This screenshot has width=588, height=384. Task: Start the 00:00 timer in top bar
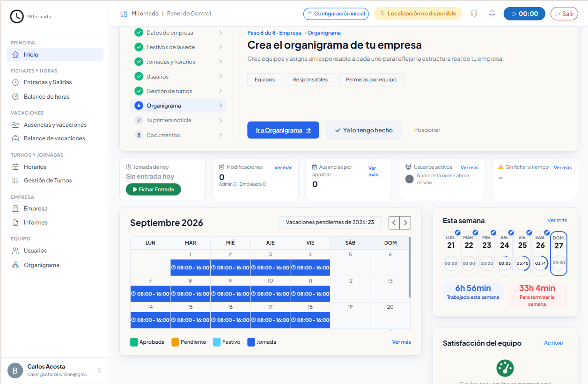pos(524,14)
